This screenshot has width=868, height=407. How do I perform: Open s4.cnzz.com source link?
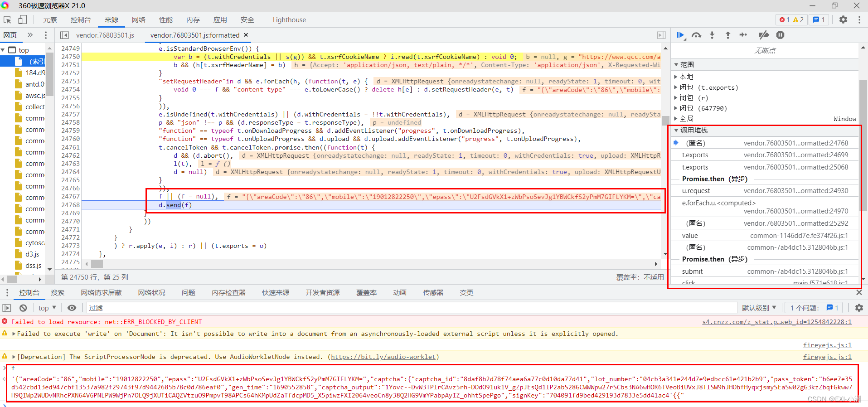(777, 322)
